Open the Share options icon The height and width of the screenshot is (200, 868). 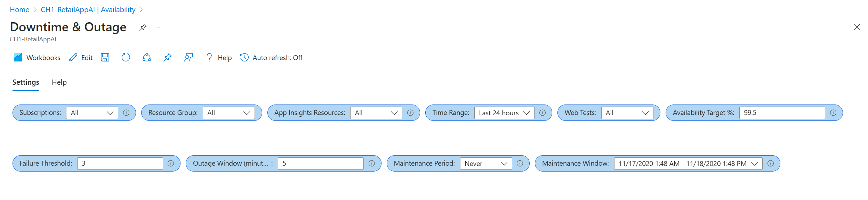click(146, 58)
